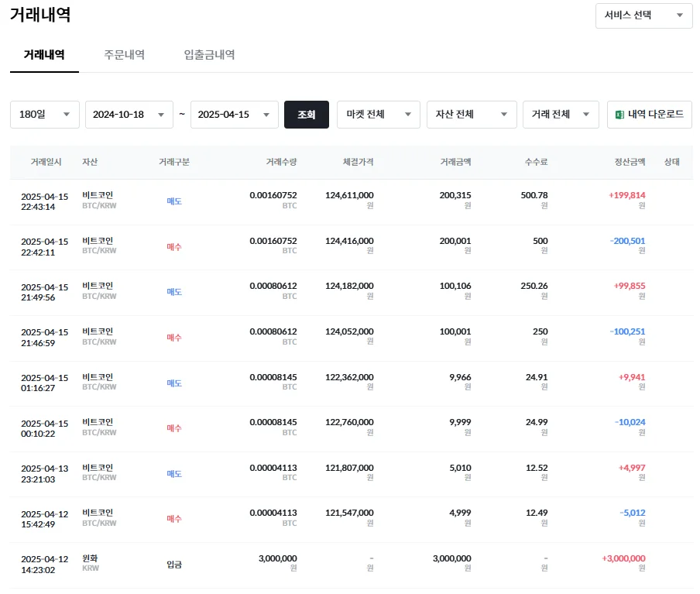Switch to the 주문내역 tab

[x=124, y=55]
